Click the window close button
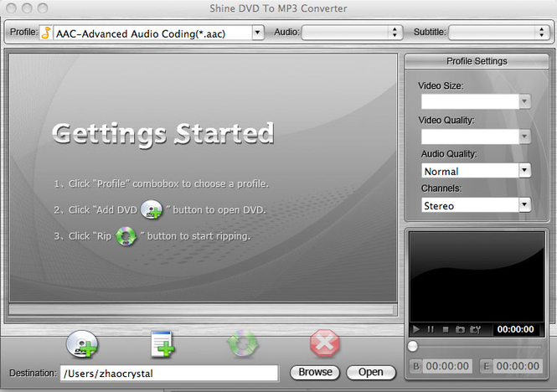Viewport: 557px width, 392px height. click(x=12, y=8)
